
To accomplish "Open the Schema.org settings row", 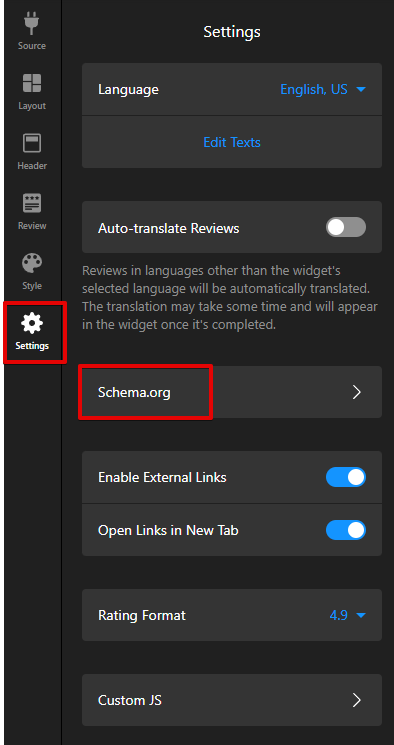I will (232, 392).
